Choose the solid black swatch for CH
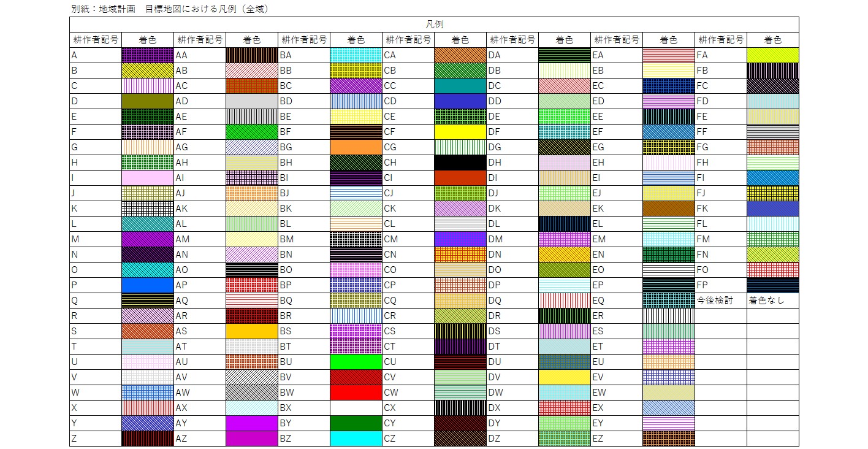This screenshot has width=868, height=449. (460, 163)
